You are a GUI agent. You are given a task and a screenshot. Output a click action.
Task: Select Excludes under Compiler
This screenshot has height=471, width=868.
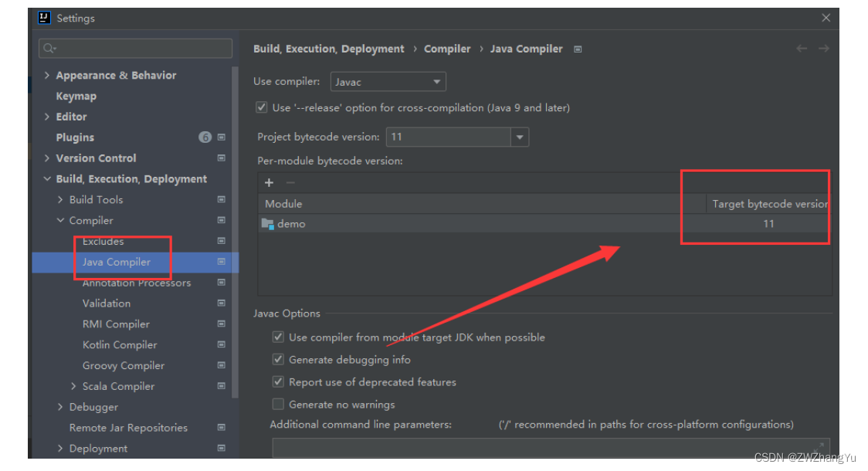[x=103, y=242]
